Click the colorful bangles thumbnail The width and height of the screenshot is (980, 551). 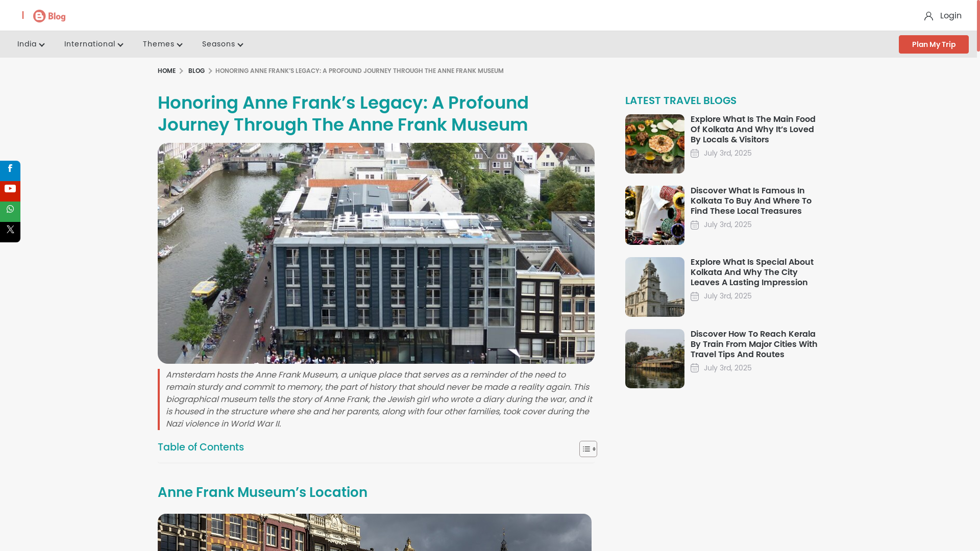(655, 215)
